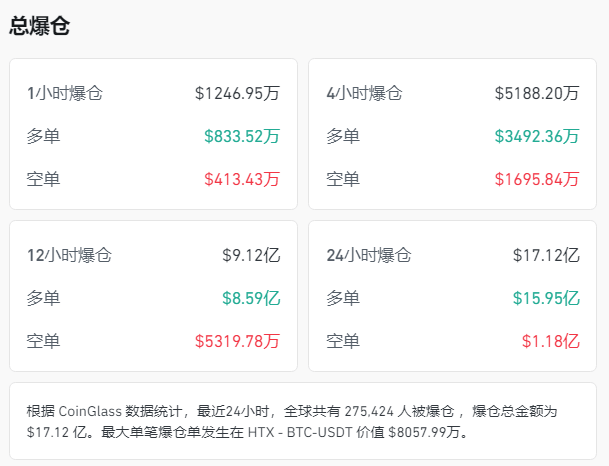Click the 1-hour short value $413.43万
Screen dimensions: 609x466
242,180
